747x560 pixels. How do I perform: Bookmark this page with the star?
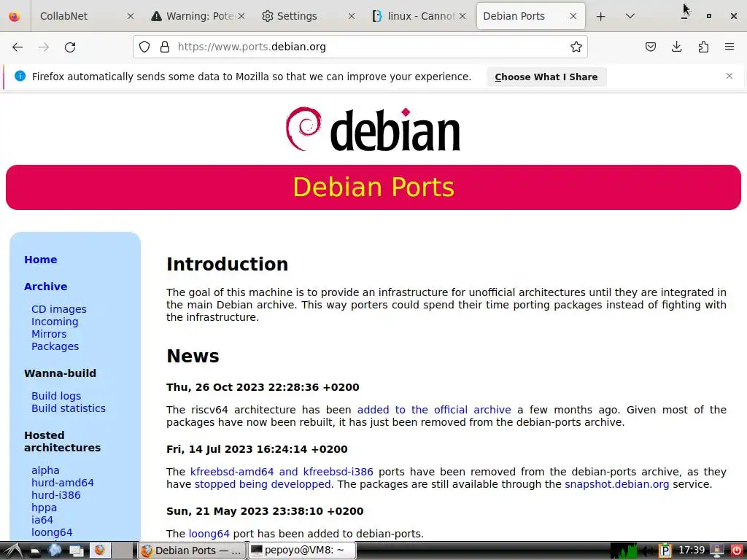tap(576, 47)
